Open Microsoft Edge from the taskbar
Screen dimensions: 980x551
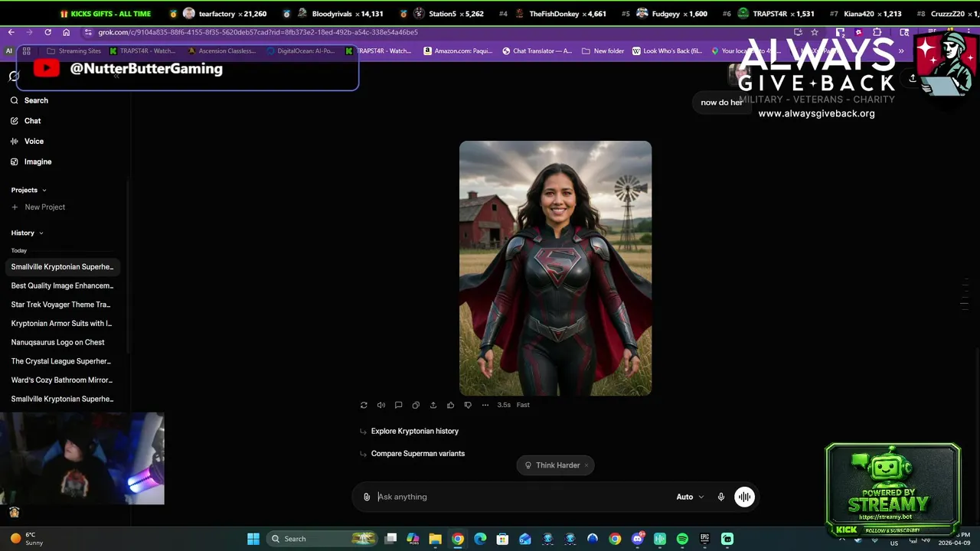pyautogui.click(x=480, y=539)
